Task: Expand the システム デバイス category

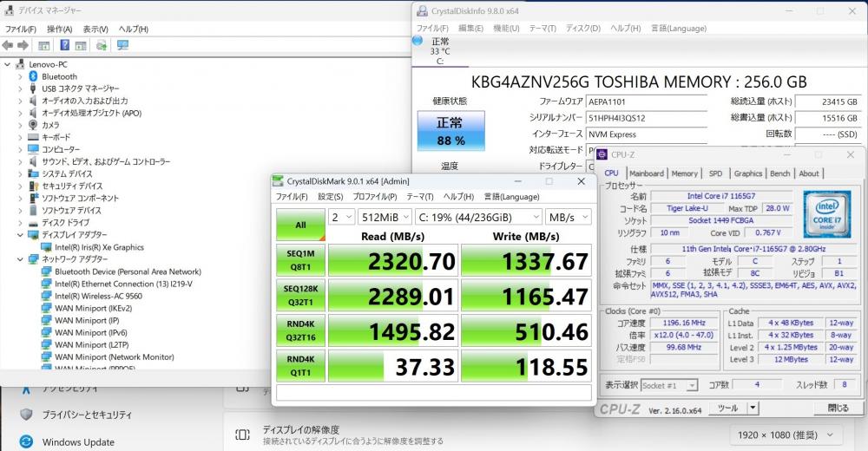Action: (x=20, y=173)
